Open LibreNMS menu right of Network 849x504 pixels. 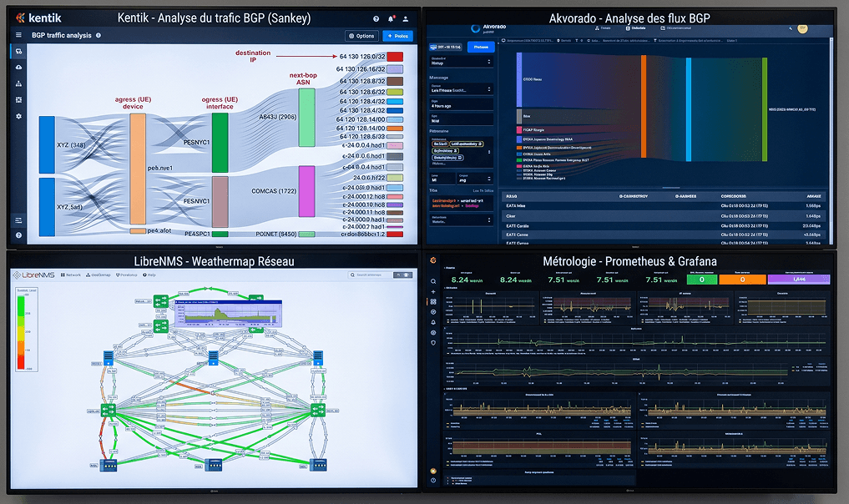(98, 275)
